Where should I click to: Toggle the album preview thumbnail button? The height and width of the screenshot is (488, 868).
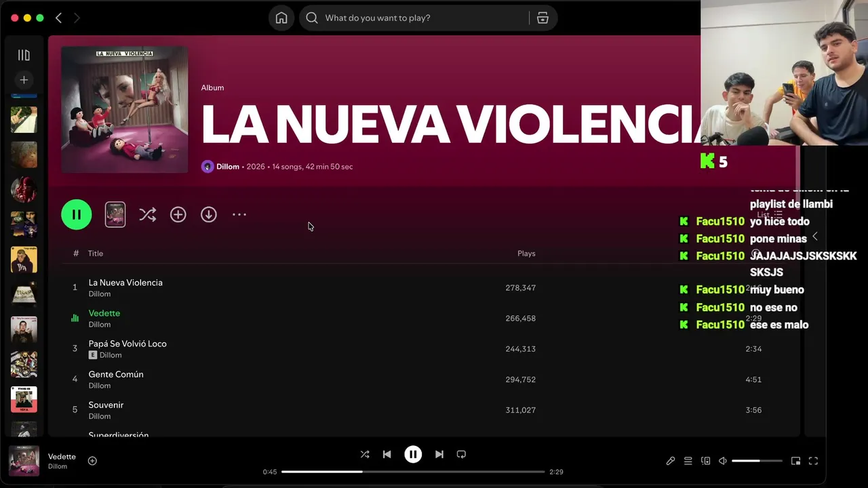click(x=115, y=215)
